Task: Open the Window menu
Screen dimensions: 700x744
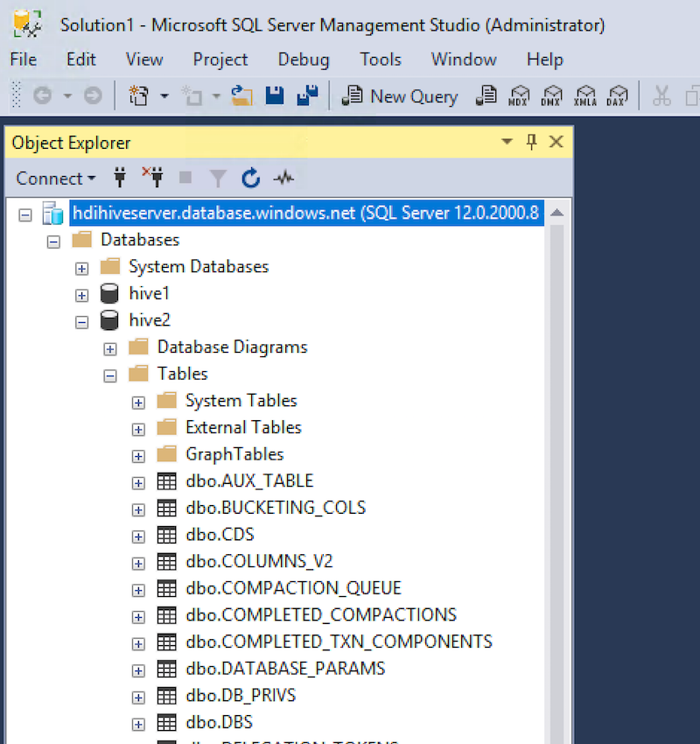Action: [x=464, y=60]
